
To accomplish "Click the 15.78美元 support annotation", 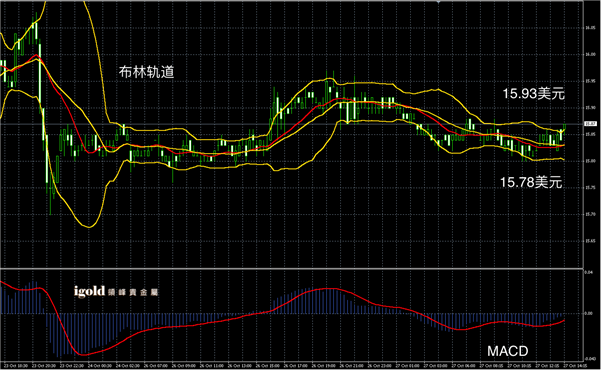I will pos(531,182).
